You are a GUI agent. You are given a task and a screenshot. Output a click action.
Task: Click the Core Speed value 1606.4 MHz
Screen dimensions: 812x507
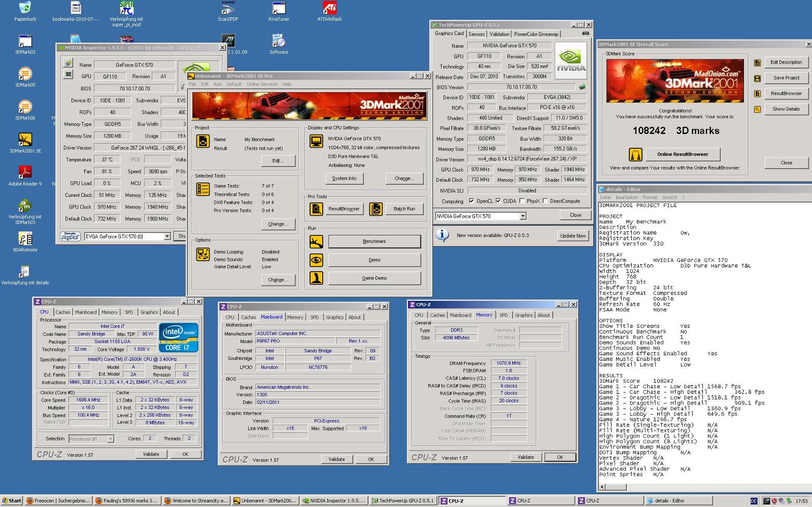(x=88, y=400)
